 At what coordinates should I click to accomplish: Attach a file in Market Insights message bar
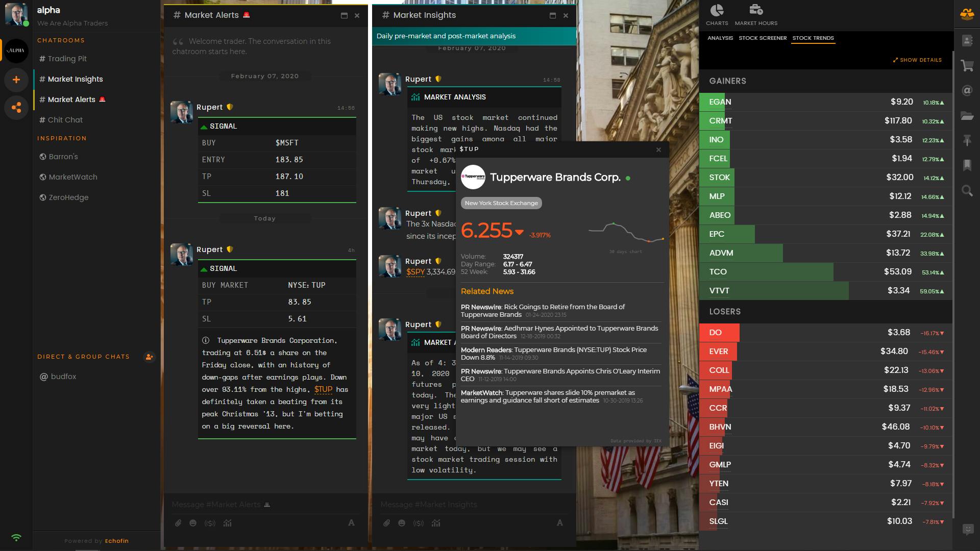pyautogui.click(x=386, y=523)
